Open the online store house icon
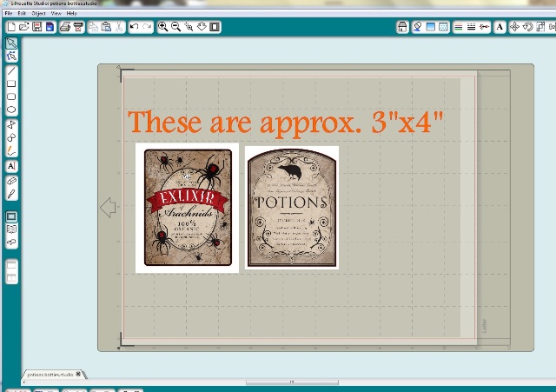The width and height of the screenshot is (556, 392). tap(402, 27)
